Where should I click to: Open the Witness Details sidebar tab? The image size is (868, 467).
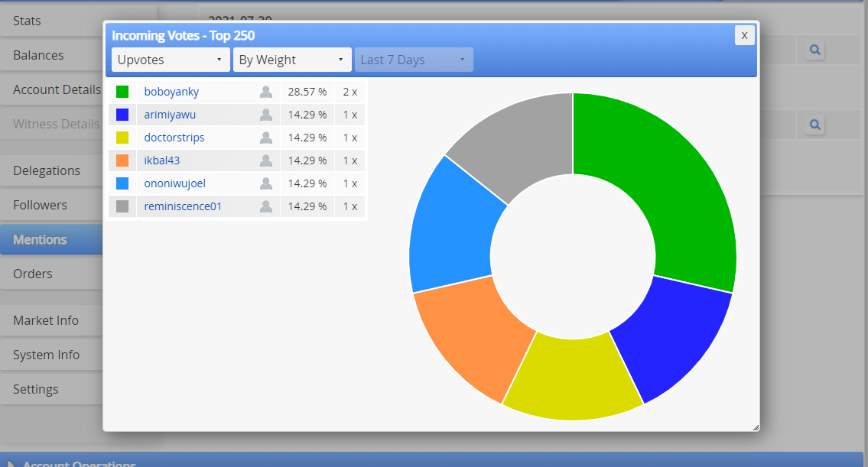click(x=51, y=124)
